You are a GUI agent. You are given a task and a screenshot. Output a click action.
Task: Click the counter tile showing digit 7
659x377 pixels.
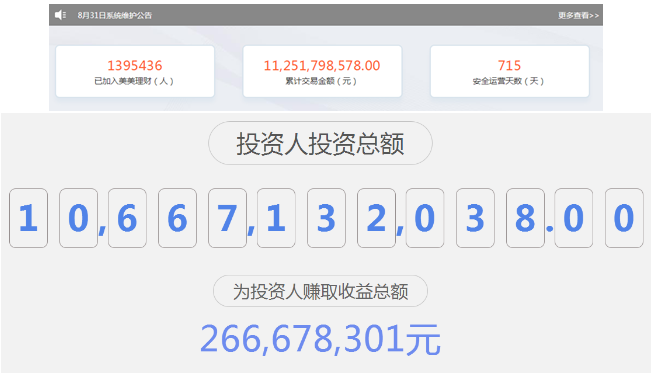(x=227, y=218)
